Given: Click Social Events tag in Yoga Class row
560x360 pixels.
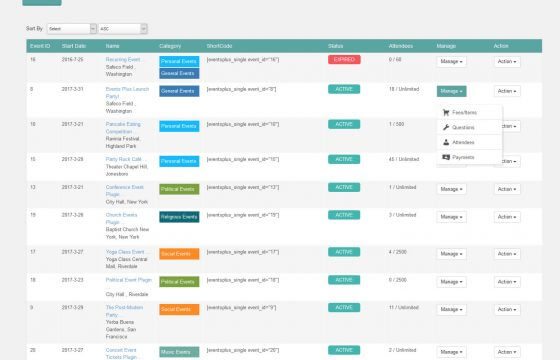Looking at the screenshot, I should (x=179, y=254).
